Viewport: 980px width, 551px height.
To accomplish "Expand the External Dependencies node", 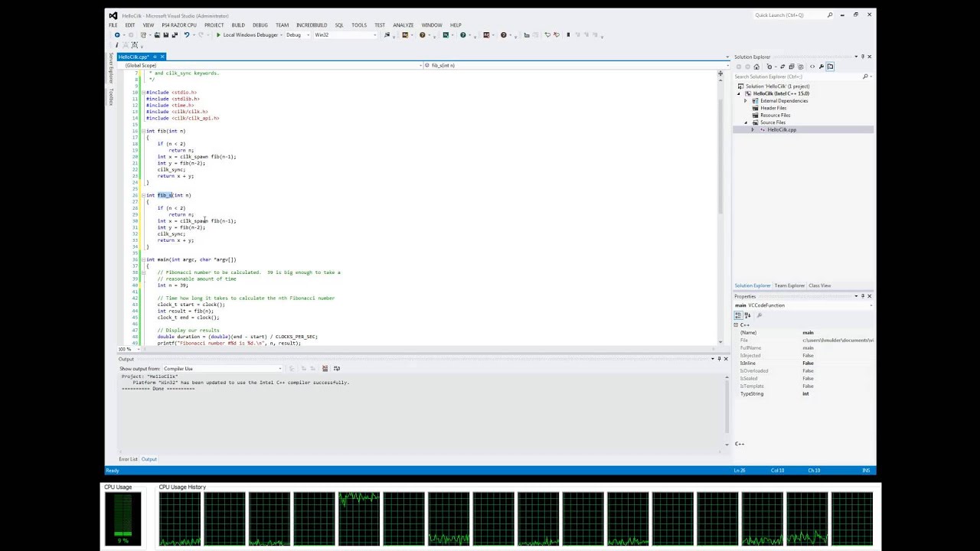I will click(x=746, y=101).
